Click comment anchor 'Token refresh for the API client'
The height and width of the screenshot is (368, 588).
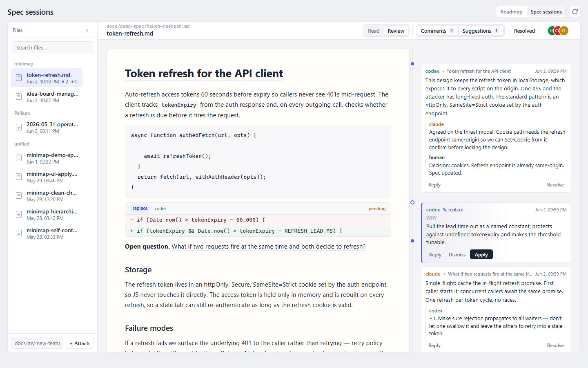coord(479,71)
